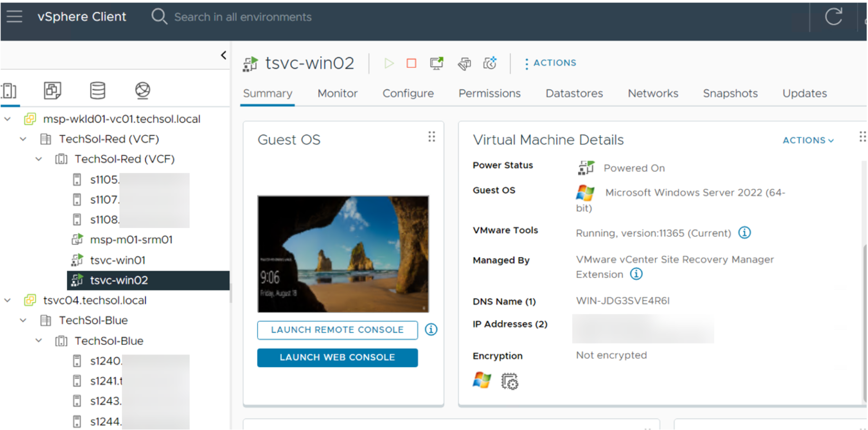Click in Search in all environments field
This screenshot has height=430, width=868.
(243, 17)
